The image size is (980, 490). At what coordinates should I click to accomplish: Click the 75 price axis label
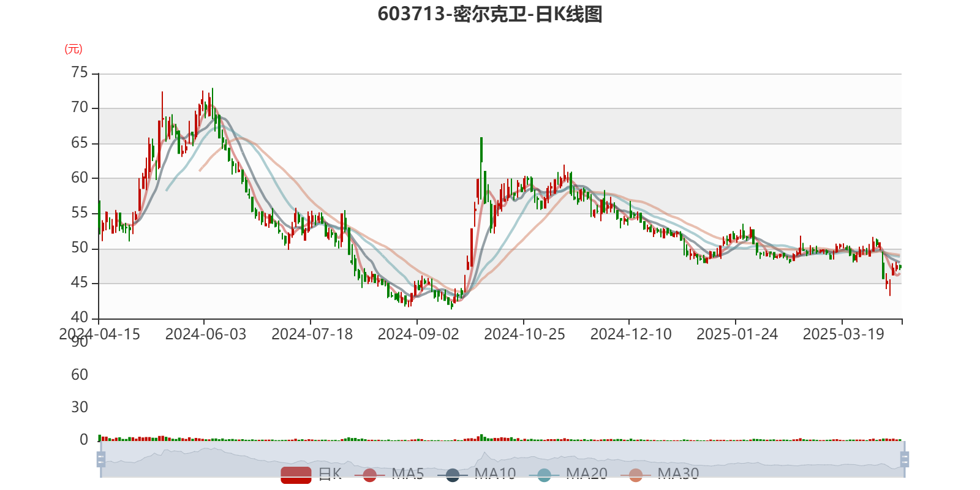(x=80, y=73)
